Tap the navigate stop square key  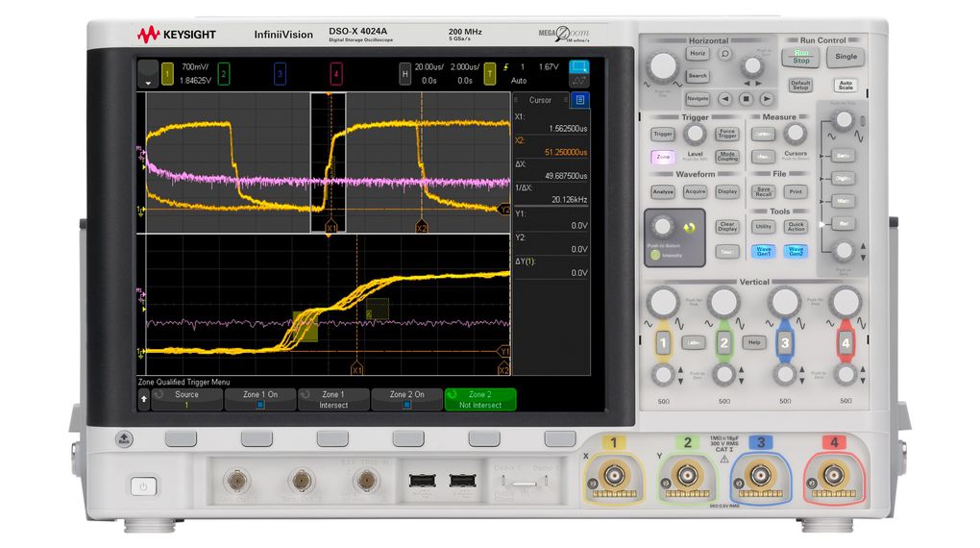(x=746, y=99)
